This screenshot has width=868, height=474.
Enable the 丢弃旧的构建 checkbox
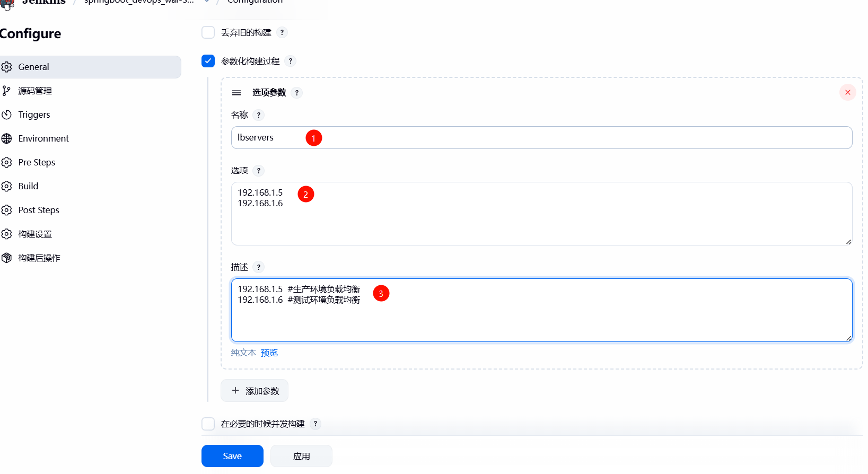pos(208,32)
